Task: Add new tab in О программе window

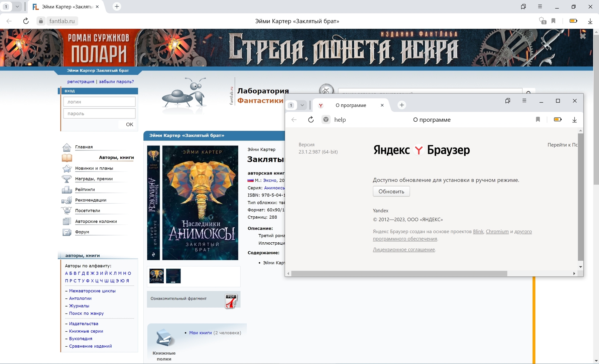Action: point(402,105)
